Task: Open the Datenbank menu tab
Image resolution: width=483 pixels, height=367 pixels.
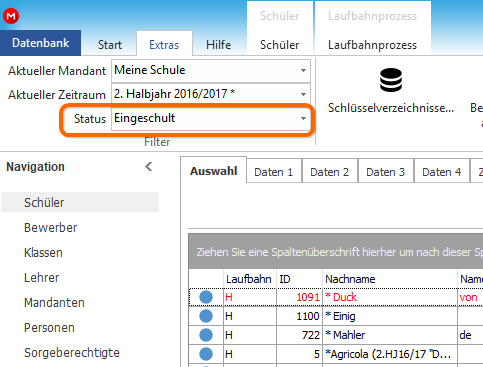Action: (40, 43)
